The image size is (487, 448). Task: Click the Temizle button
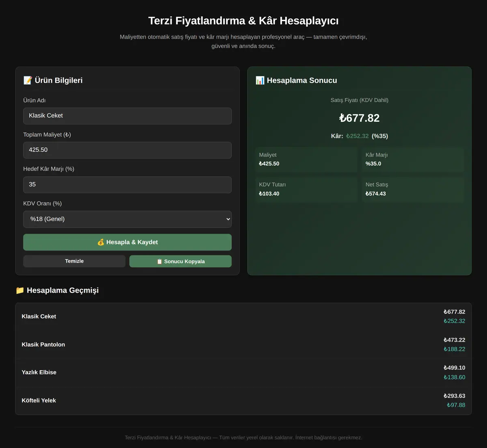click(74, 261)
